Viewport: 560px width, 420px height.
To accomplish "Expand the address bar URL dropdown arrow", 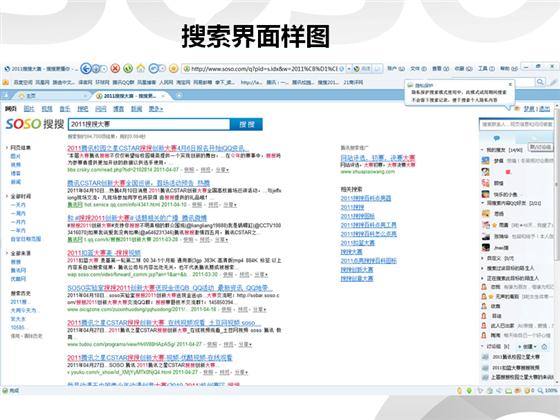I will pos(350,69).
